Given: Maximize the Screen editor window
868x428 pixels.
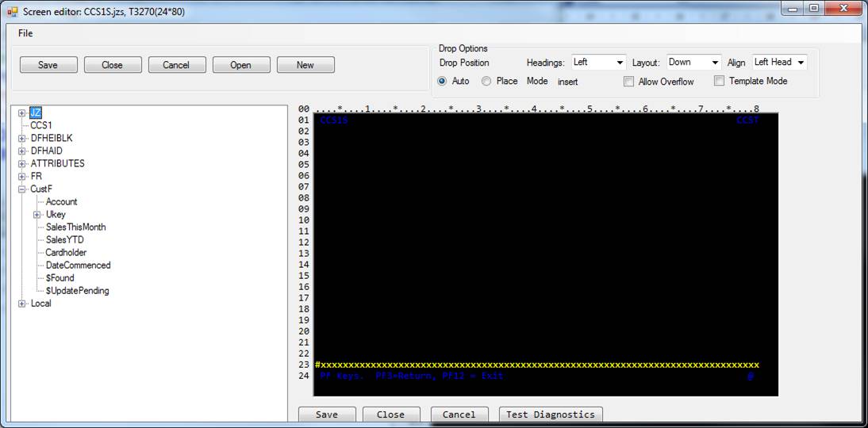Looking at the screenshot, I should click(813, 9).
